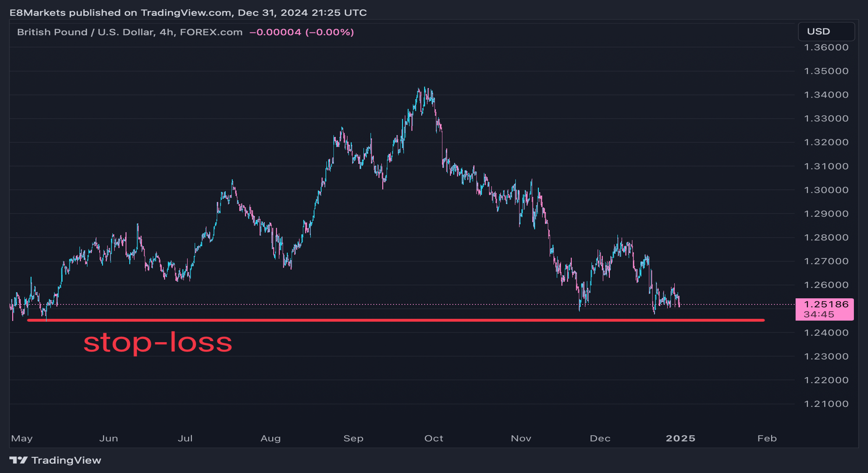This screenshot has height=473, width=868.
Task: Click the Sep label on time axis
Action: click(x=353, y=438)
